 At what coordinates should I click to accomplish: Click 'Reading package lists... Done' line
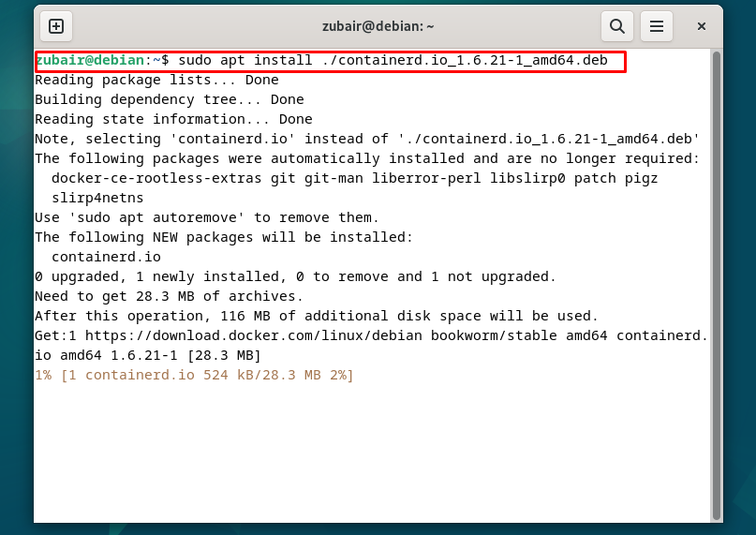[x=156, y=80]
